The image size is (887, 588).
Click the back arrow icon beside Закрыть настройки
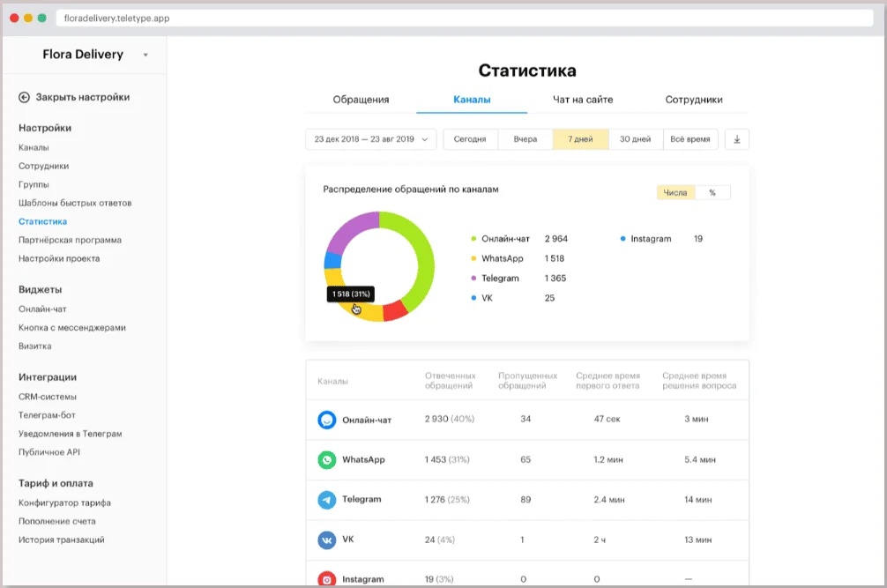tap(24, 98)
